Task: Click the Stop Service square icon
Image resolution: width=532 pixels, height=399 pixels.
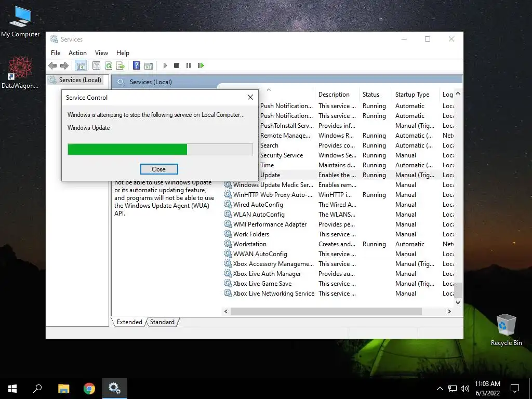Action: pos(177,65)
